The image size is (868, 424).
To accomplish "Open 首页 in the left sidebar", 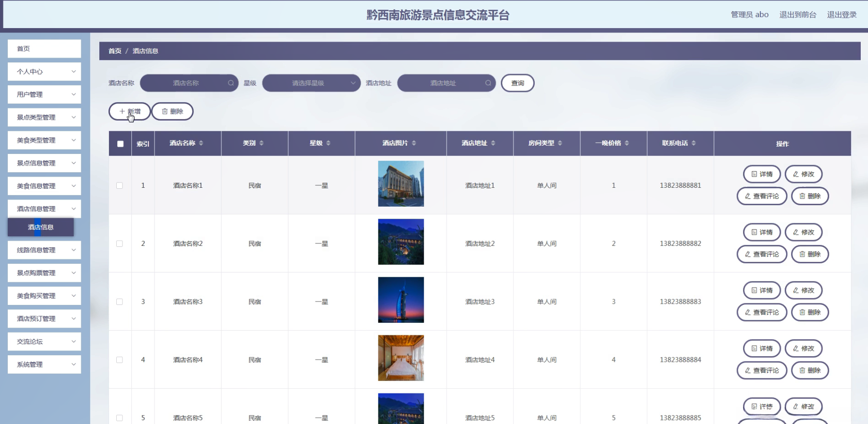I will [x=44, y=49].
